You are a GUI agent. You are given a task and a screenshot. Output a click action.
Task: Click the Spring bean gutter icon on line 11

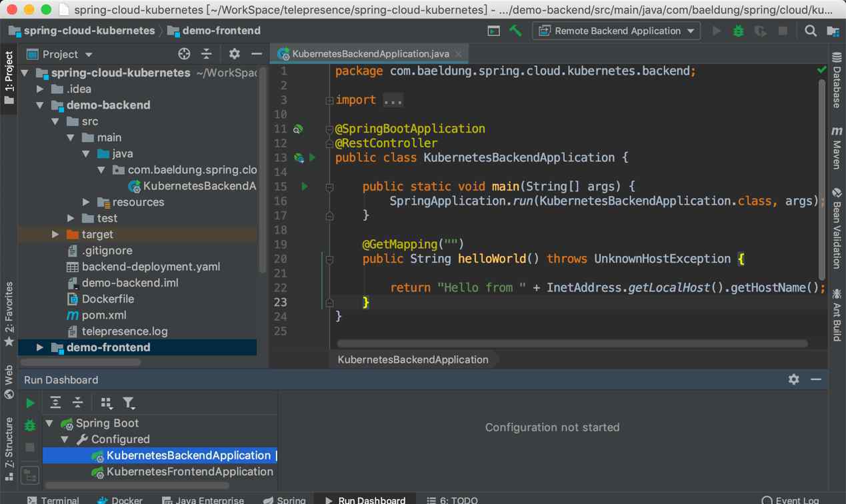299,129
